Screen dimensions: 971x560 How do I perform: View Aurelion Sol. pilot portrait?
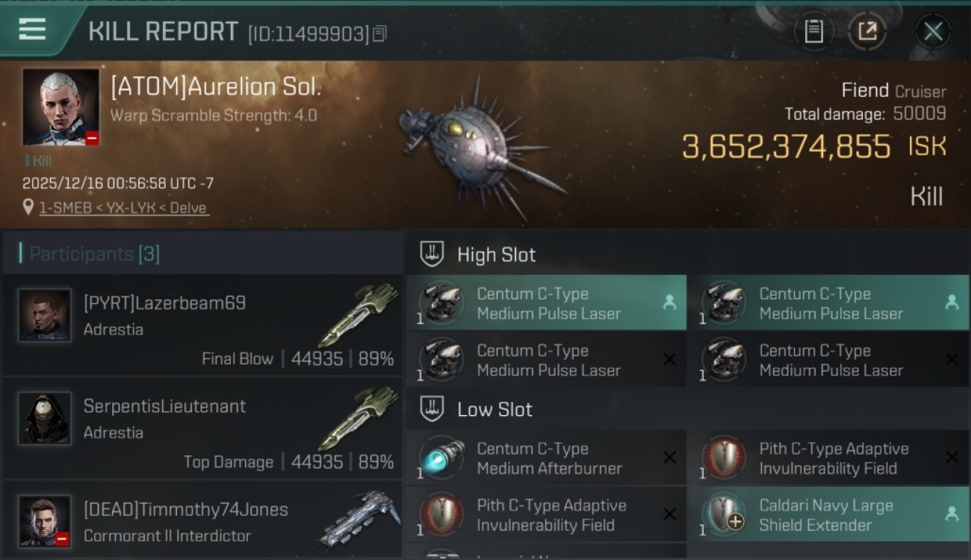click(x=61, y=107)
